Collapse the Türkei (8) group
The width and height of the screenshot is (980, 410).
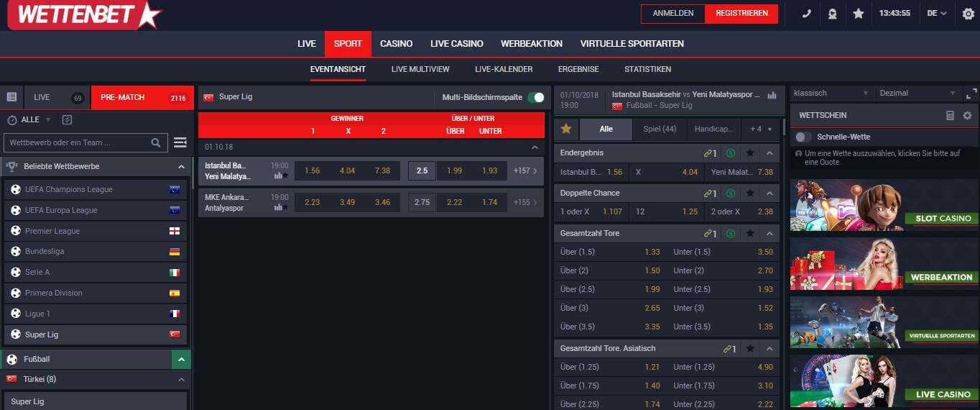click(181, 379)
